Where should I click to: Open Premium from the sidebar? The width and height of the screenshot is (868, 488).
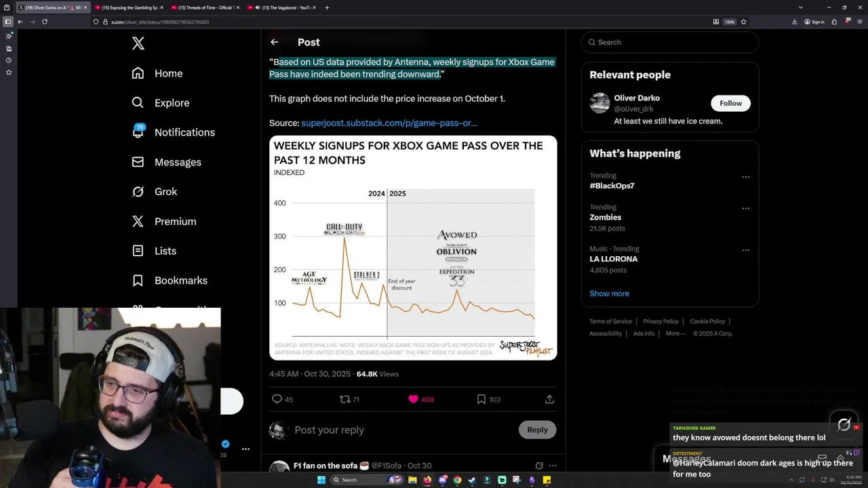tap(164, 221)
